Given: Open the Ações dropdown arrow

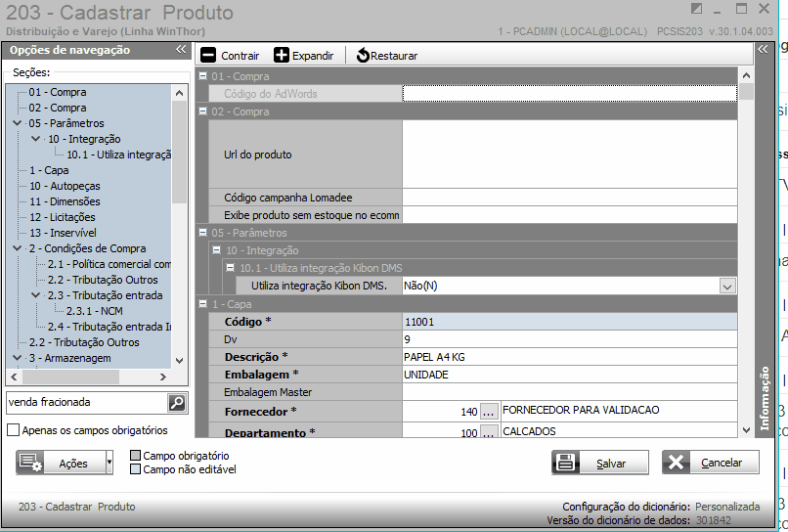Looking at the screenshot, I should tap(109, 463).
